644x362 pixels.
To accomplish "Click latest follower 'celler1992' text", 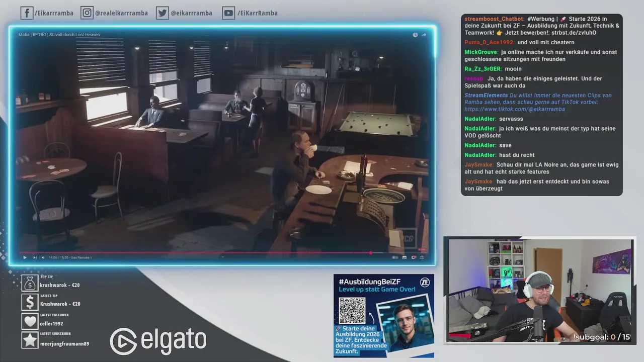I will tap(52, 324).
